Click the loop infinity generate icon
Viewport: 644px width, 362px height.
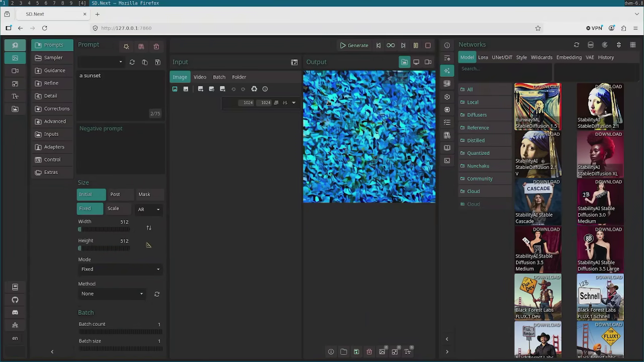[x=390, y=45]
